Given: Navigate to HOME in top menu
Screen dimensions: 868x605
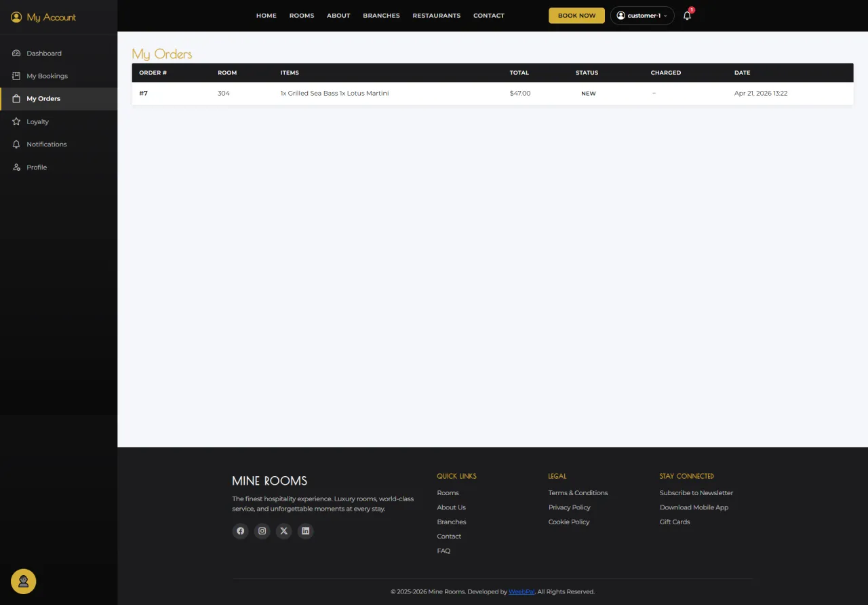Looking at the screenshot, I should pos(267,16).
